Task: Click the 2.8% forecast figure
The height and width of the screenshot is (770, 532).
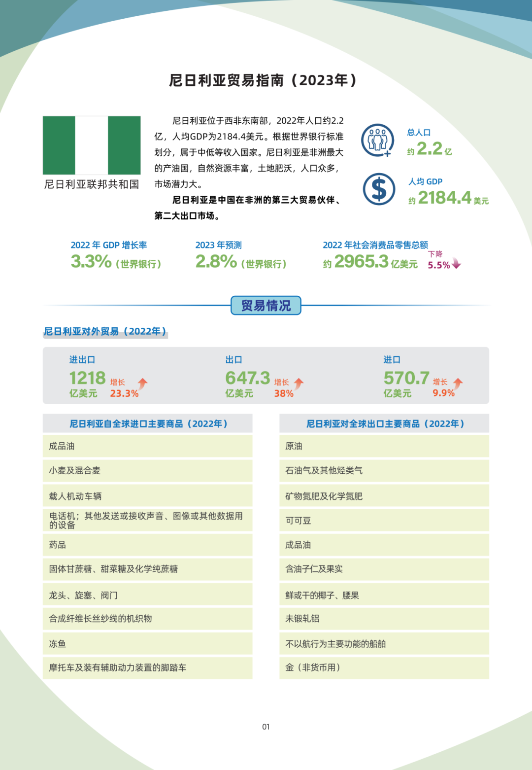Action: click(216, 261)
